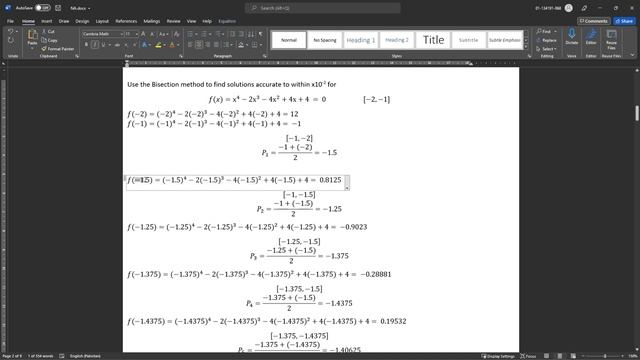Click Replace in the Editing group
This screenshot has width=640, height=360.
coord(547,40)
